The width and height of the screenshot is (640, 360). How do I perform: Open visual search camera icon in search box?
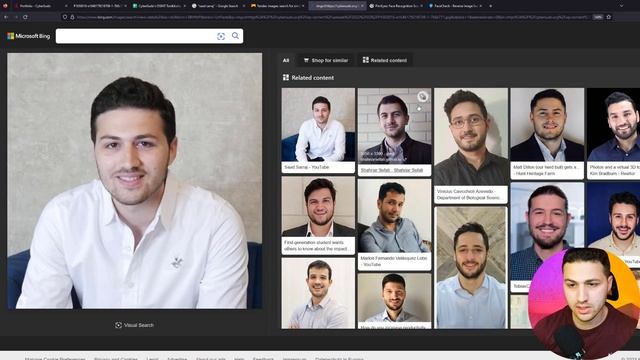(221, 36)
